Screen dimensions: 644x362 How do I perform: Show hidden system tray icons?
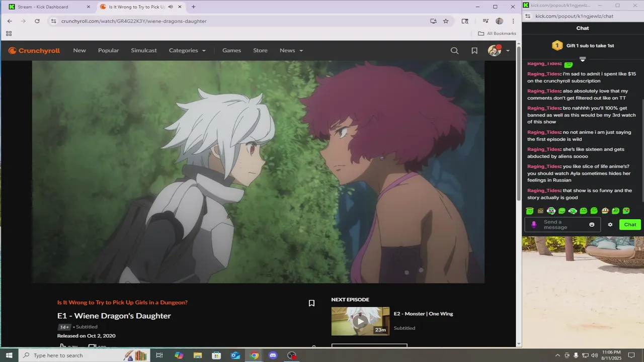(557, 355)
